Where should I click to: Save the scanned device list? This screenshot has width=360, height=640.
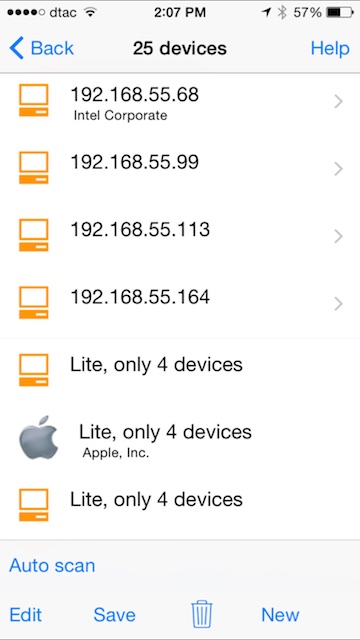(x=114, y=614)
